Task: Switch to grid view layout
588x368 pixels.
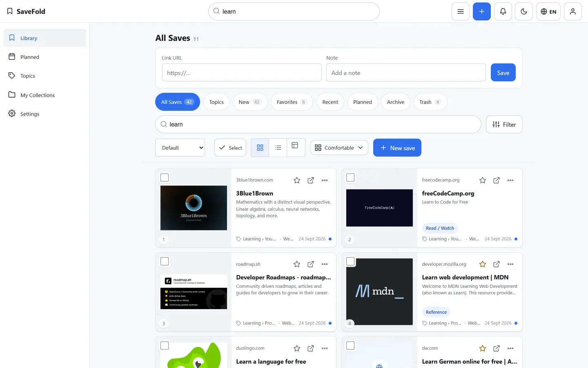Action: click(x=260, y=148)
